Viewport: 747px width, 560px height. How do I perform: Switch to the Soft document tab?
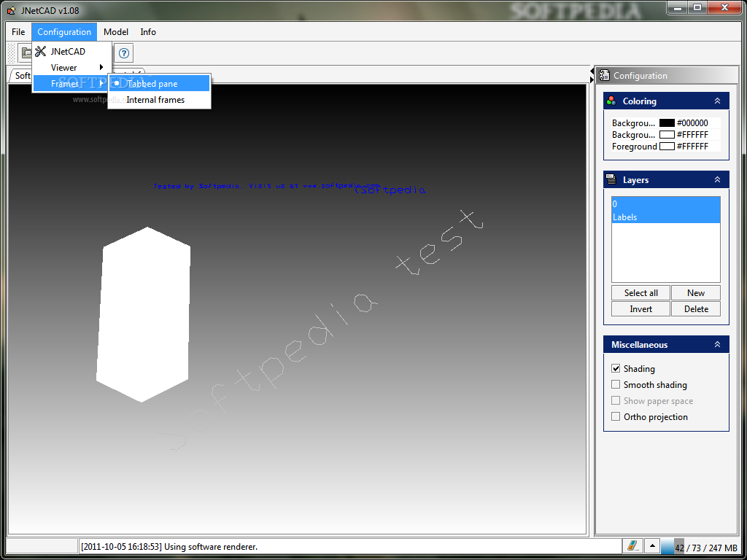tap(20, 75)
